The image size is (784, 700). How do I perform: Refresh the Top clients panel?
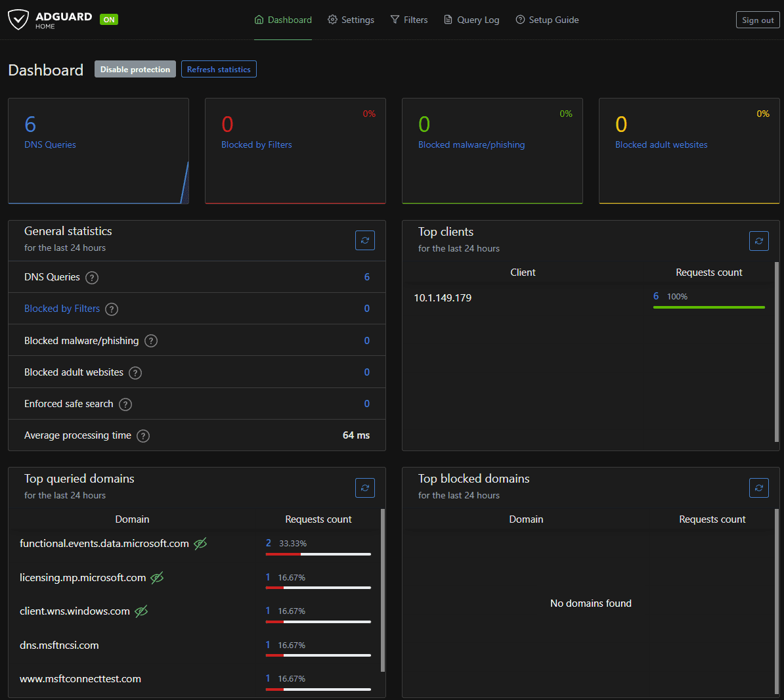tap(758, 241)
